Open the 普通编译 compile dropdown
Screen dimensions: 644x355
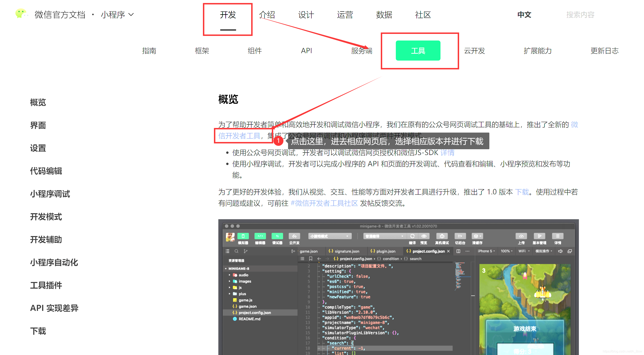(385, 236)
